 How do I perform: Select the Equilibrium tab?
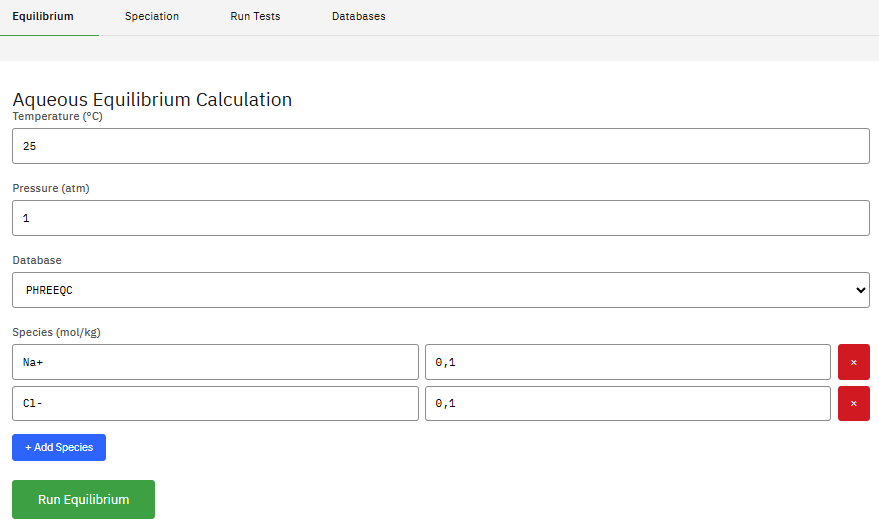(43, 17)
